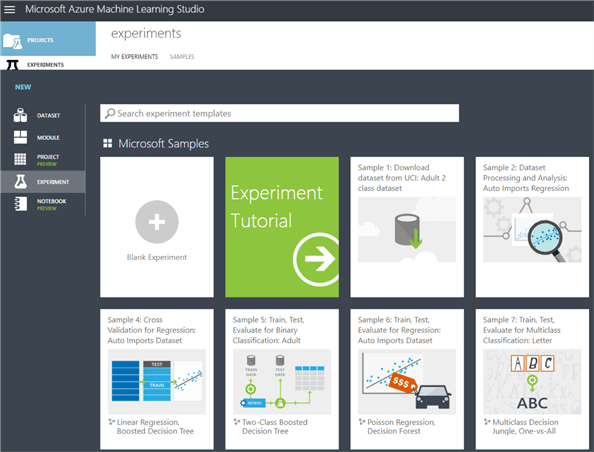
Task: Click Microsoft Azure Machine Learning Studio title
Action: click(115, 9)
